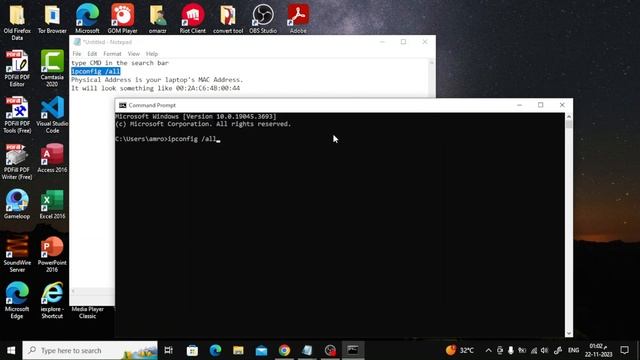
Task: Open PowerPoint 2016 desktop shortcut
Action: coord(52,254)
